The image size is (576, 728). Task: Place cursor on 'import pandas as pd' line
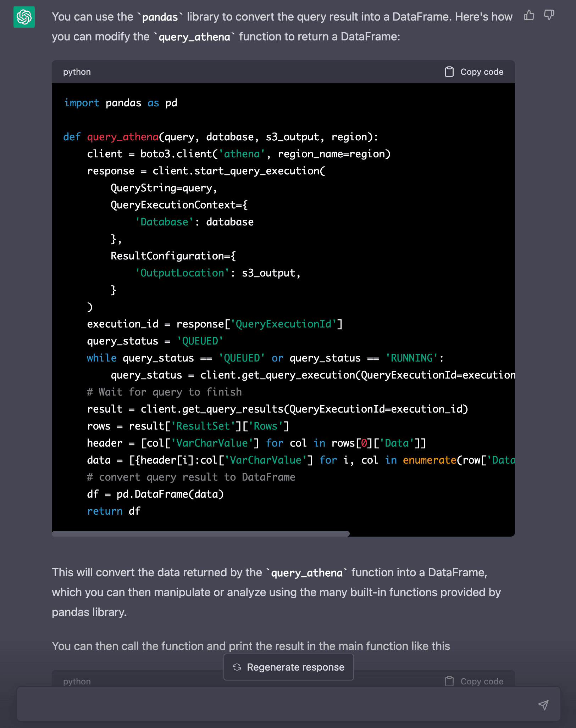(121, 103)
